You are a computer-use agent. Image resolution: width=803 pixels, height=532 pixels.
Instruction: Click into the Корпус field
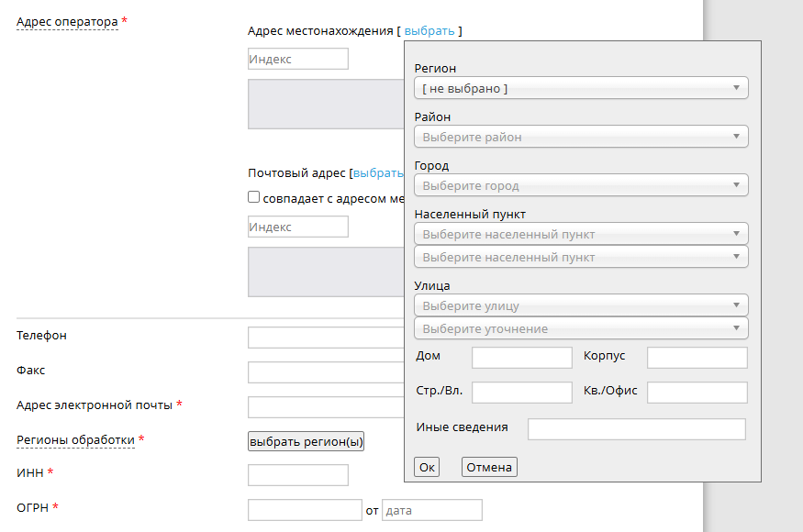tap(697, 357)
